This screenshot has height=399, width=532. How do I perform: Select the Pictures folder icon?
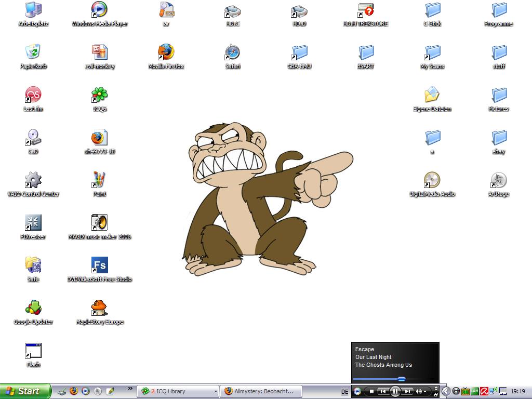point(498,100)
